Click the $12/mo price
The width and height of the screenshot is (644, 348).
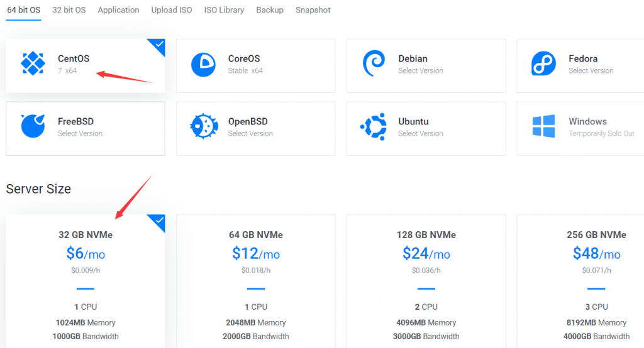(256, 254)
